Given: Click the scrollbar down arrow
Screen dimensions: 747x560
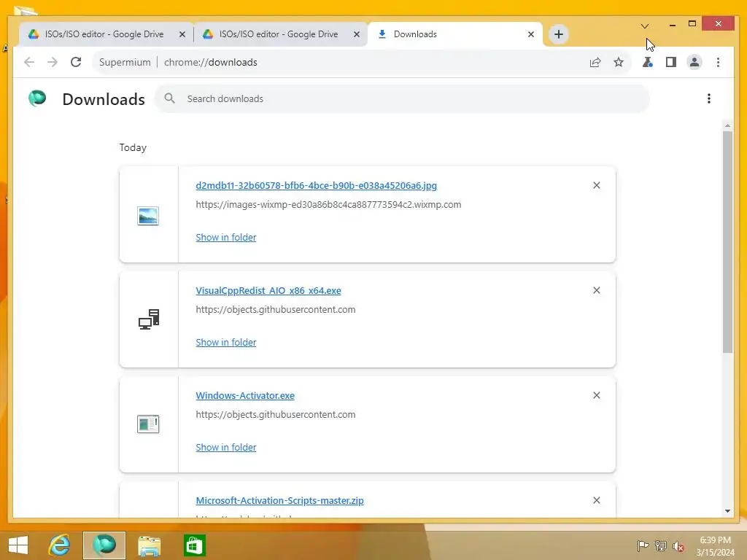Looking at the screenshot, I should coord(727,511).
